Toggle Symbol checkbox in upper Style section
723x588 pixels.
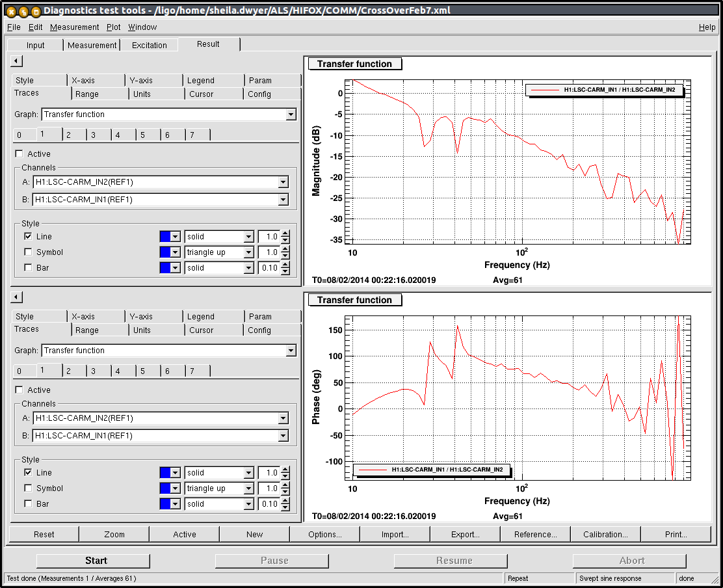[x=28, y=252]
